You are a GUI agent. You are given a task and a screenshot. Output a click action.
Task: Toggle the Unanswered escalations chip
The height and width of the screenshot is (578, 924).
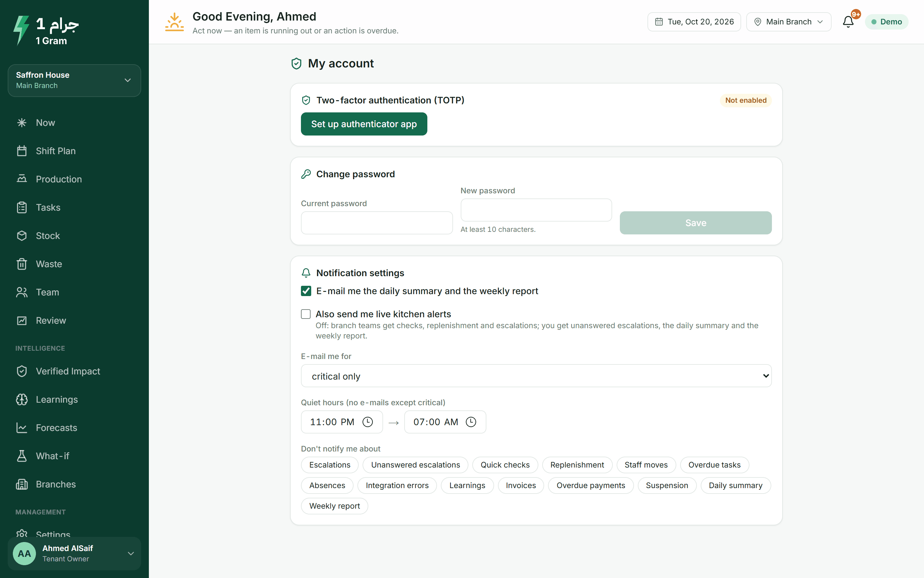point(415,465)
